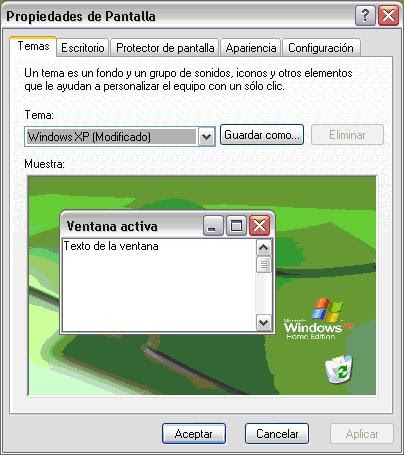Click the preview scrollbar down arrow
404x455 pixels.
click(x=264, y=322)
